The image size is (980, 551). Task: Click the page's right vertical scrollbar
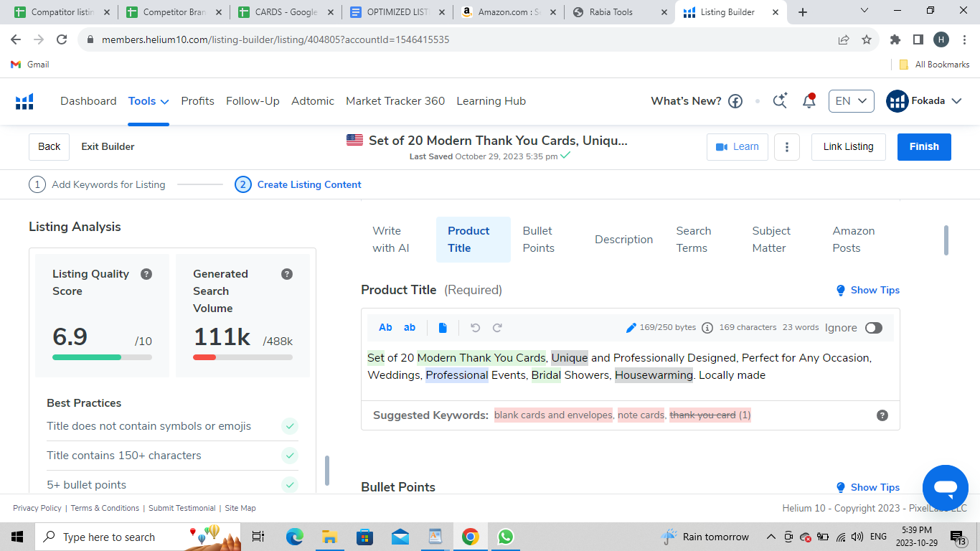point(946,240)
